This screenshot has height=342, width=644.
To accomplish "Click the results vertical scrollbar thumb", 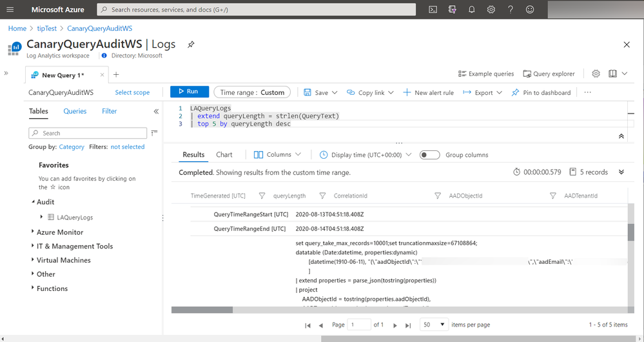I will 631,232.
